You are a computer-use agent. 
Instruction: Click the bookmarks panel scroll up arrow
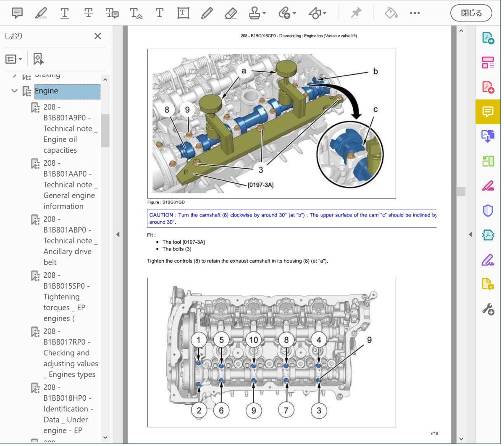(x=105, y=80)
